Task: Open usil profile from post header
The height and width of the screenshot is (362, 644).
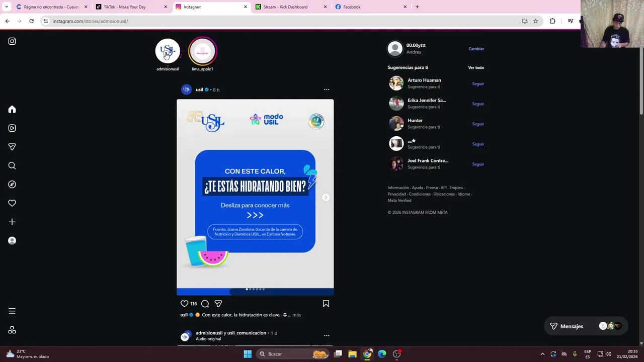Action: [x=199, y=89]
